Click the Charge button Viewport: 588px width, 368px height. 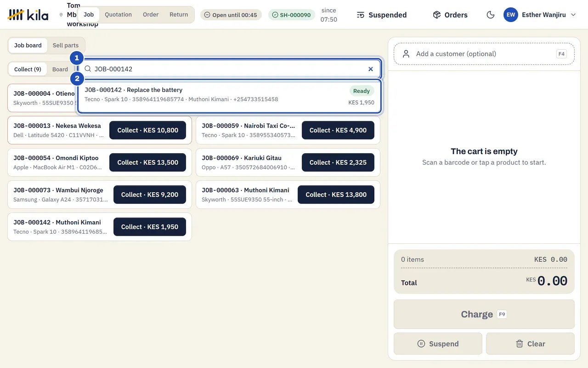484,314
